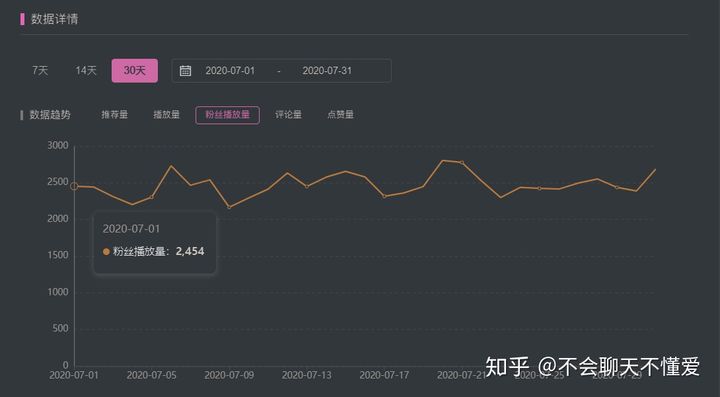Click the 2020-07-01 data point circle
720x397 pixels.
[x=74, y=186]
